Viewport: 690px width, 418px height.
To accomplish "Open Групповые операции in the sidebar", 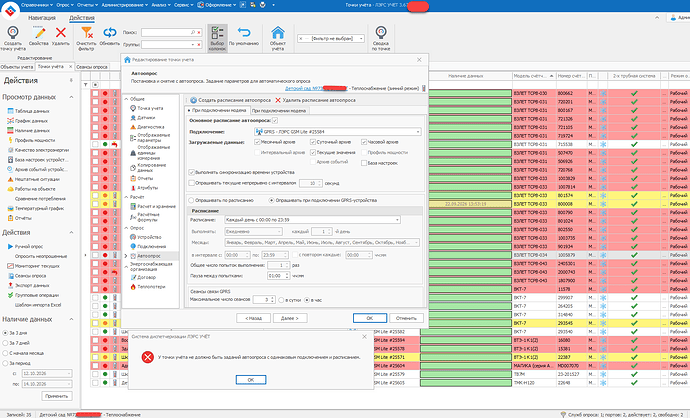I will [37, 295].
